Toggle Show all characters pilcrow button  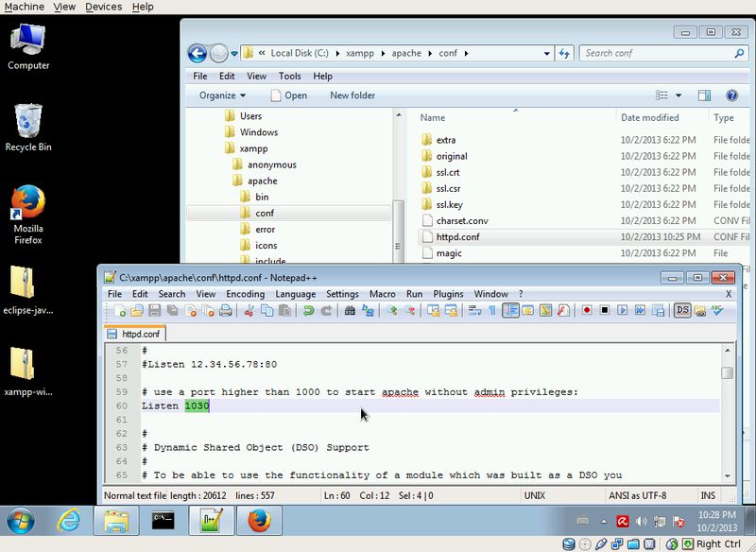pyautogui.click(x=491, y=311)
